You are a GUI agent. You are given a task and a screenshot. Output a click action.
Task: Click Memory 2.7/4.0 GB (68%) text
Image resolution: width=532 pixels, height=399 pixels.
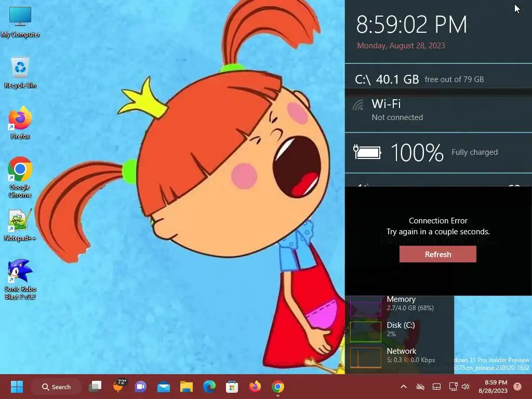tap(410, 303)
